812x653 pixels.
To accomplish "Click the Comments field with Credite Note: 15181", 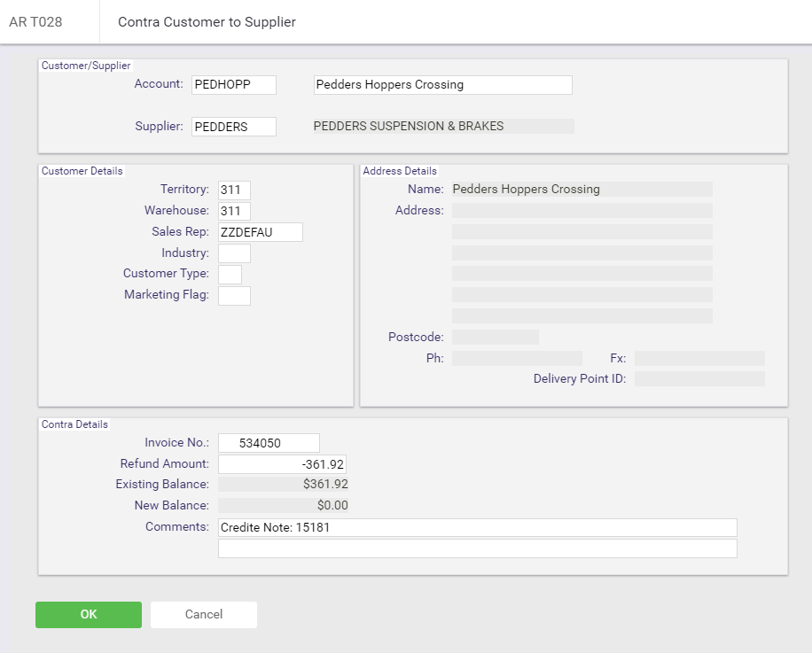I will [x=478, y=528].
